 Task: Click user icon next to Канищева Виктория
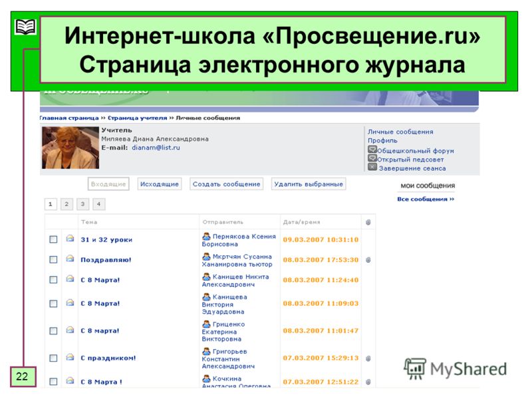pos(206,297)
